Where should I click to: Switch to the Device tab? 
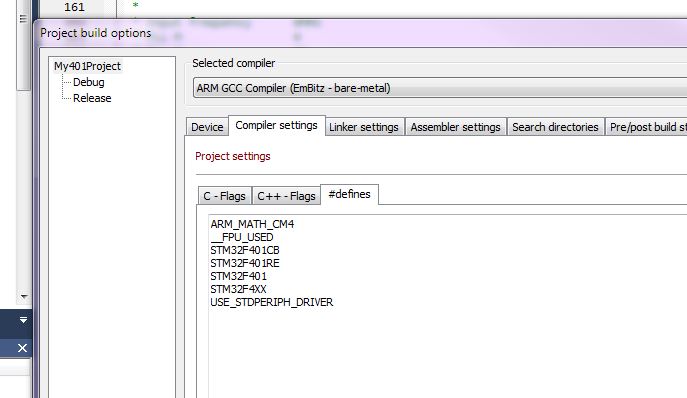207,127
